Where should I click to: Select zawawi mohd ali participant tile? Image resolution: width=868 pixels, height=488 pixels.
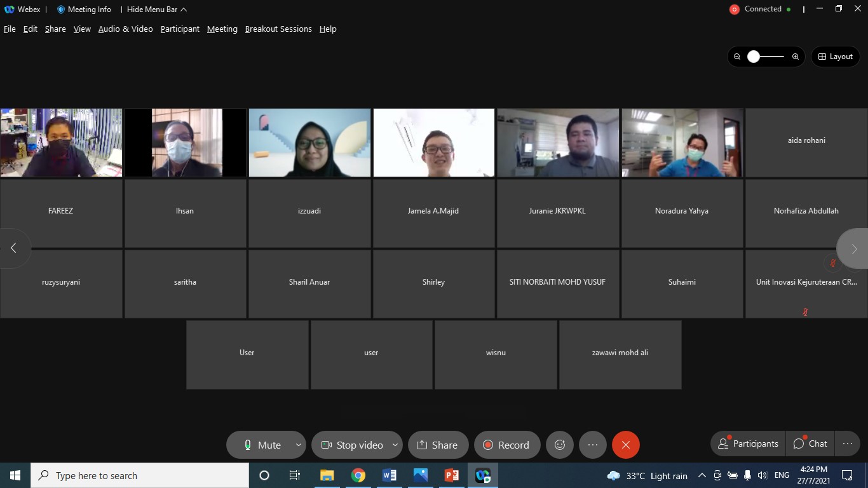(620, 355)
